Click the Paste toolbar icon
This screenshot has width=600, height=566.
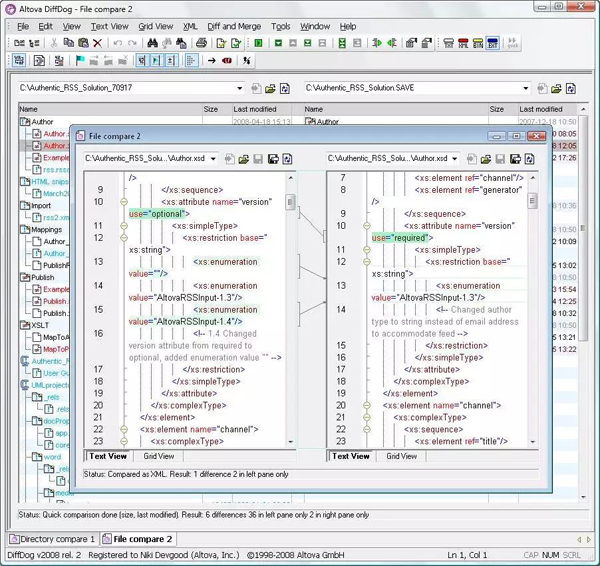(x=83, y=43)
